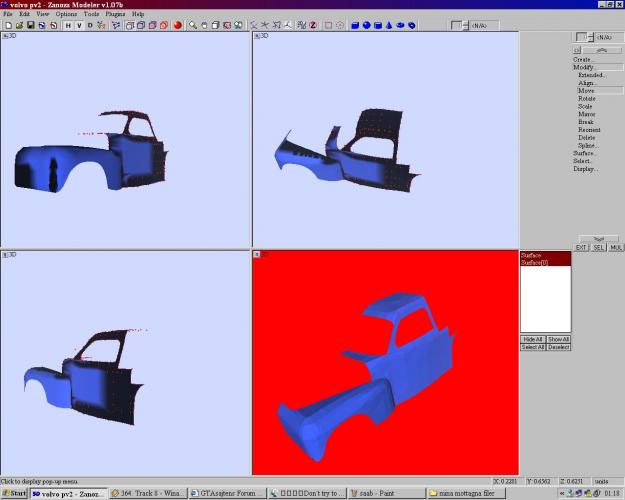625x500 pixels.
Task: Click the Start button icon on taskbar
Action: click(x=14, y=493)
